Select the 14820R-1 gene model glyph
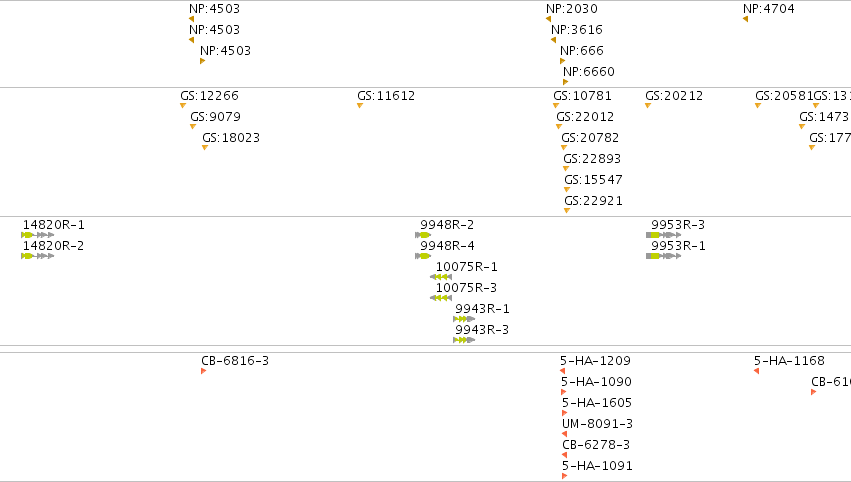 click(37, 235)
